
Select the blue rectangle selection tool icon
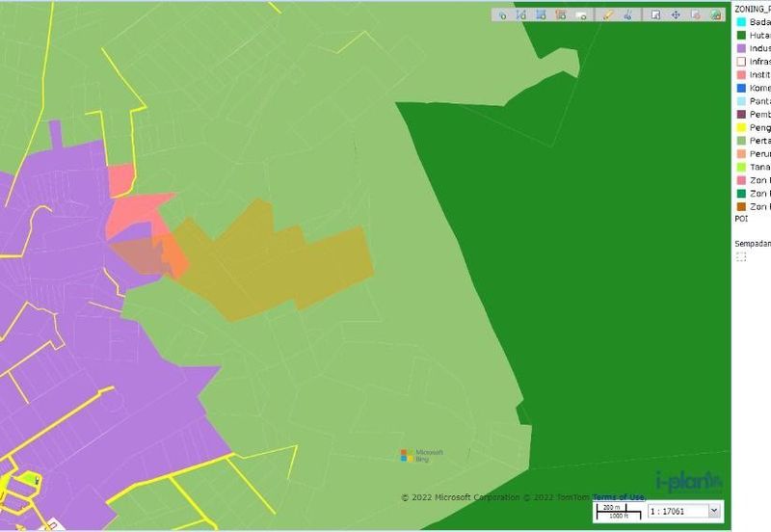541,14
